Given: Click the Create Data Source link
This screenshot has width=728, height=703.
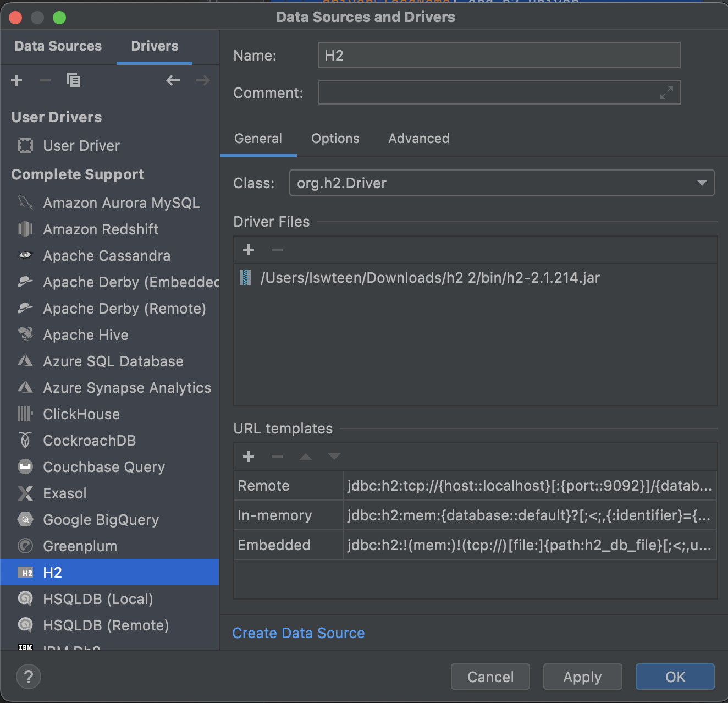Looking at the screenshot, I should (299, 633).
